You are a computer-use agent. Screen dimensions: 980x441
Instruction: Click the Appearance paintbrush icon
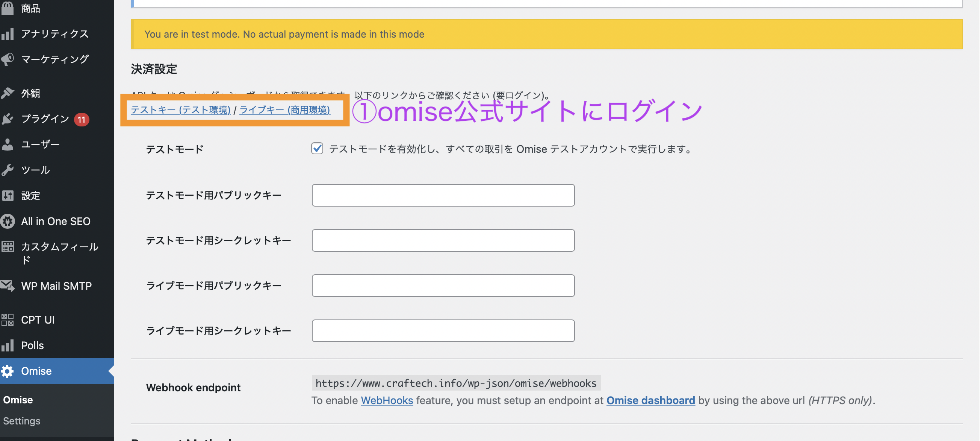pyautogui.click(x=8, y=93)
